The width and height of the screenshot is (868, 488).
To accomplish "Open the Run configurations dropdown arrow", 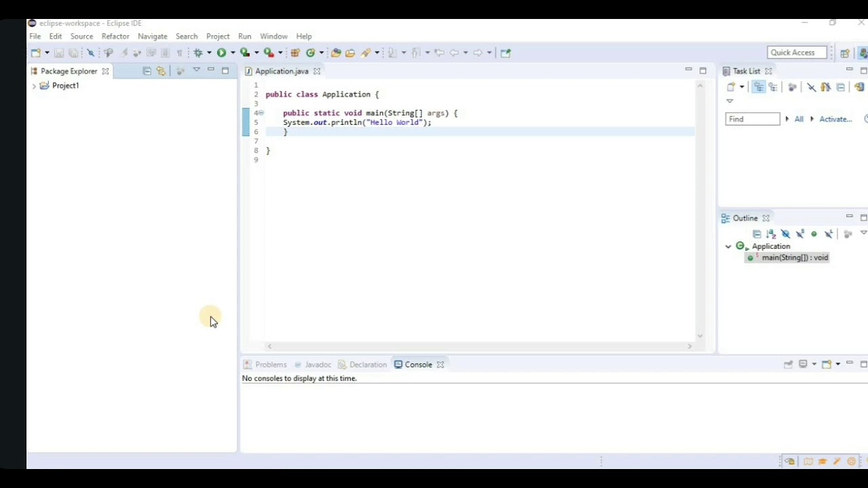I will point(233,53).
